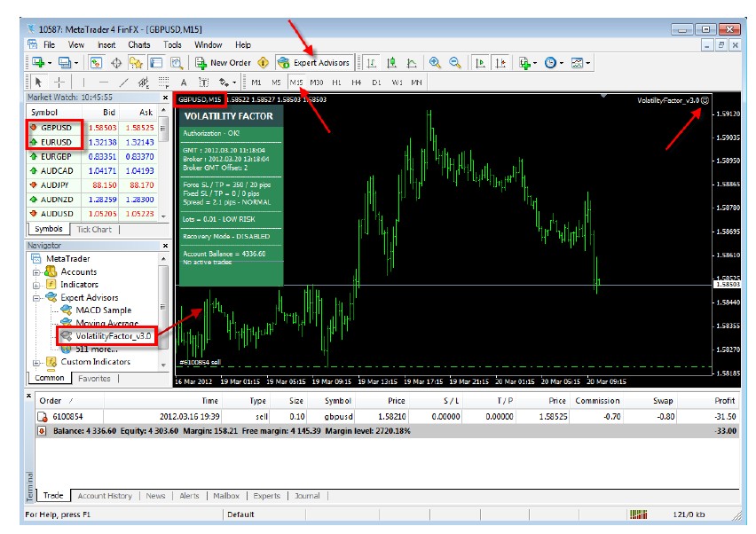Viewport: 756px width, 534px height.
Task: Close the Terminal panel
Action: 29,396
